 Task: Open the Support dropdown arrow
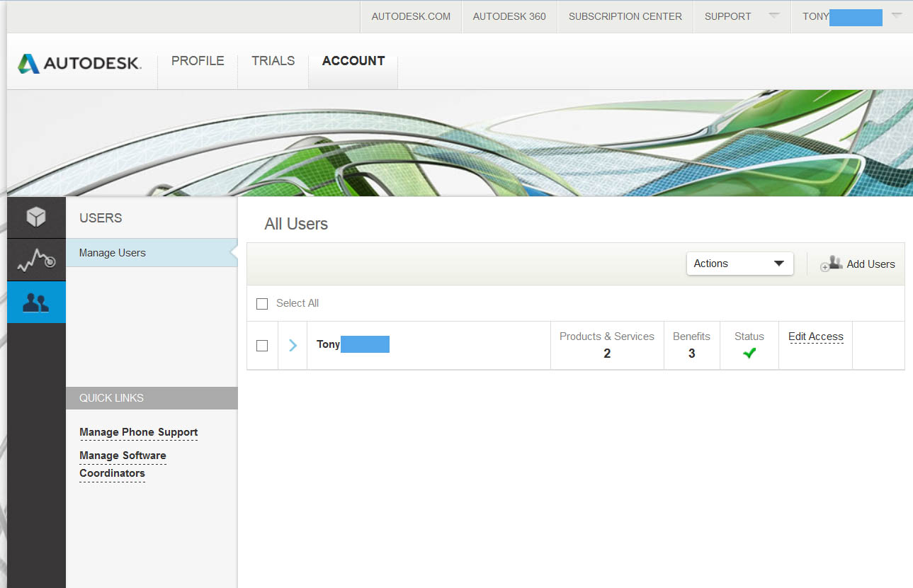774,15
